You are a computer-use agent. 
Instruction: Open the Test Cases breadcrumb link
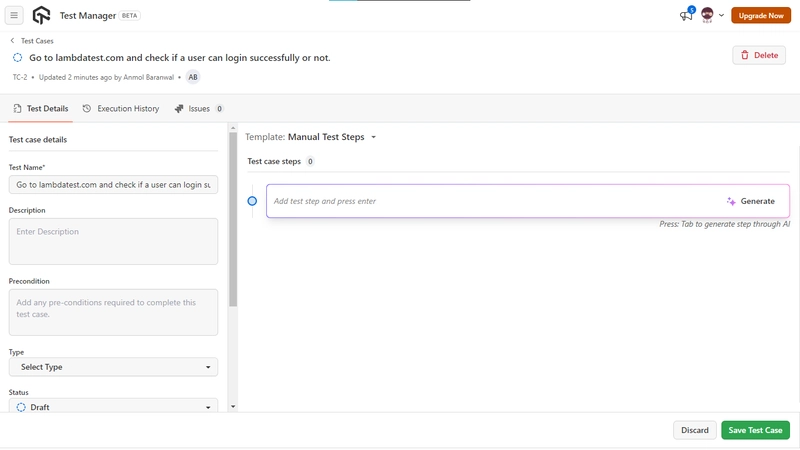37,41
